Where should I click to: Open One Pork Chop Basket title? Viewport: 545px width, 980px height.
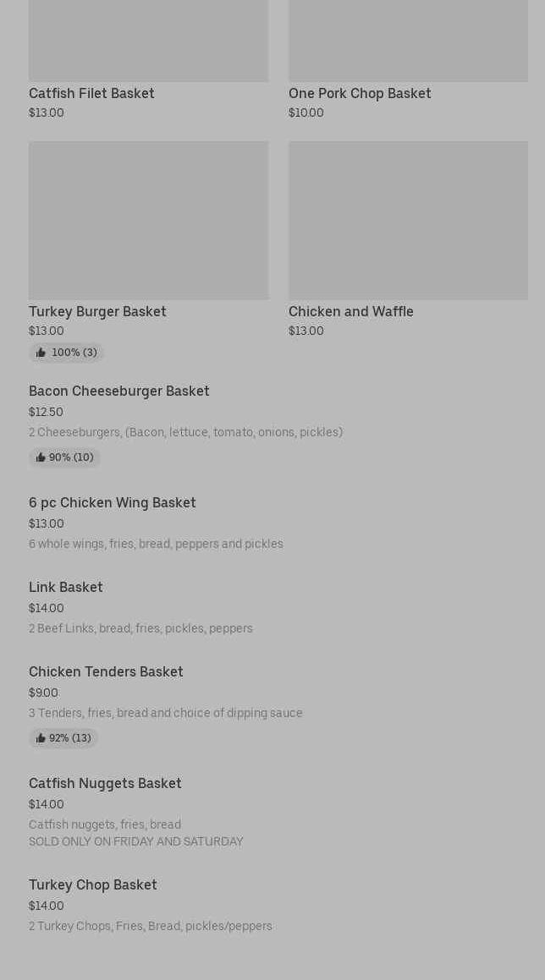click(360, 93)
